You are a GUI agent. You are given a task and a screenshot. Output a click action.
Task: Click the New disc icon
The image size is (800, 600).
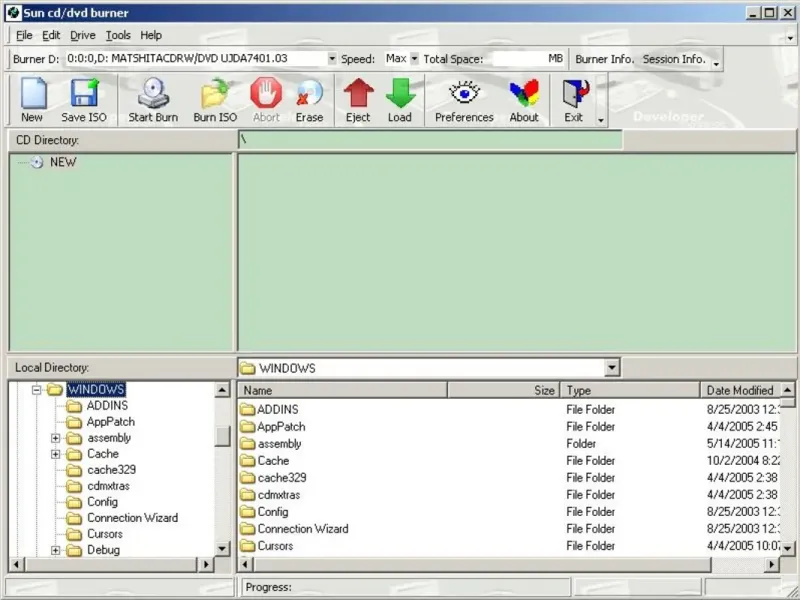32,100
